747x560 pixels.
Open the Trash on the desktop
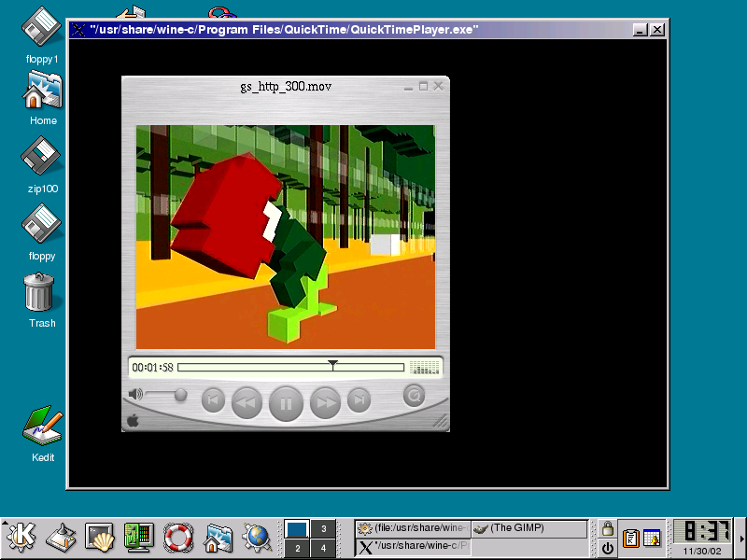click(x=42, y=300)
